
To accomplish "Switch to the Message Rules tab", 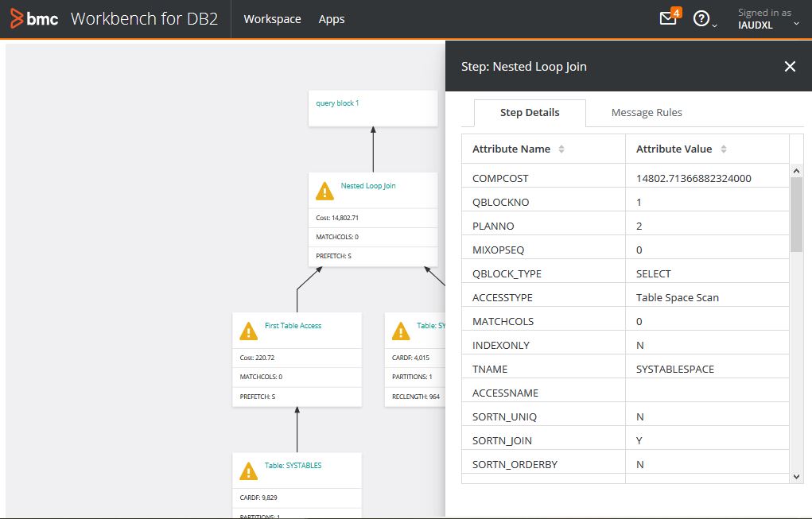I will (x=647, y=112).
